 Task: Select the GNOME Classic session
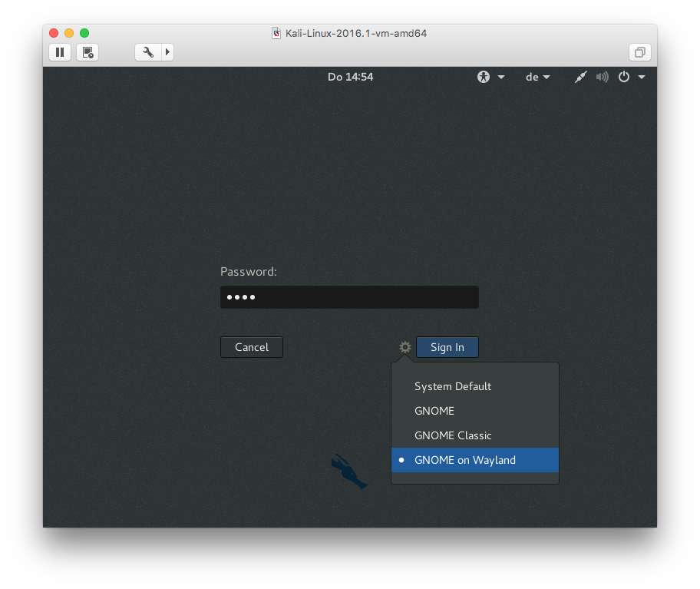475,435
